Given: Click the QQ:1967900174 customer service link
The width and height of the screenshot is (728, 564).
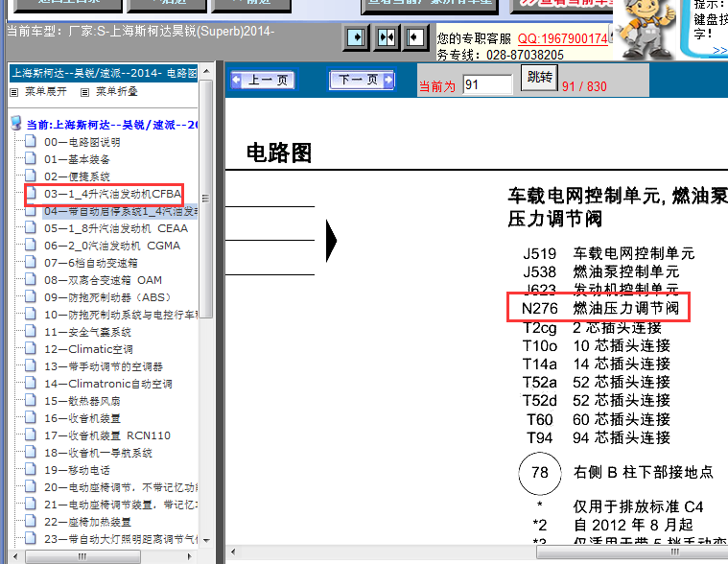Looking at the screenshot, I should tap(562, 39).
